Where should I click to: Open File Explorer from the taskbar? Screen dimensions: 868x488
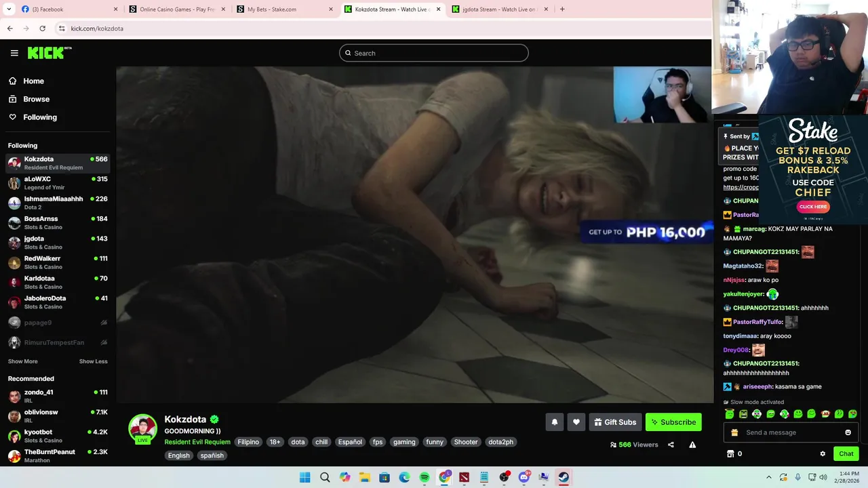[x=365, y=477]
